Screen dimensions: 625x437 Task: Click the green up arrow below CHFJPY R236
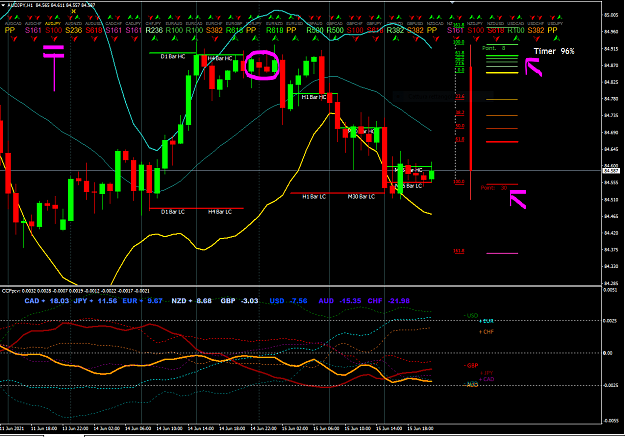pos(155,39)
